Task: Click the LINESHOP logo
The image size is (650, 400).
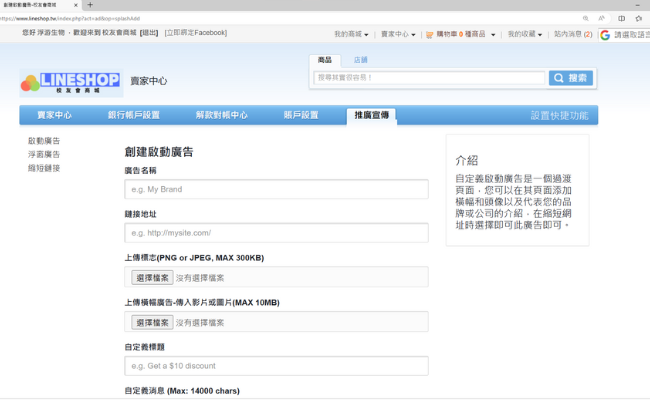Action: 71,83
